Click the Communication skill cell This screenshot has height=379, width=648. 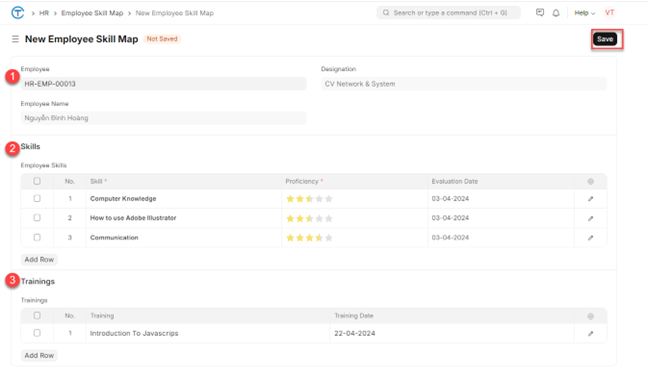coord(184,238)
